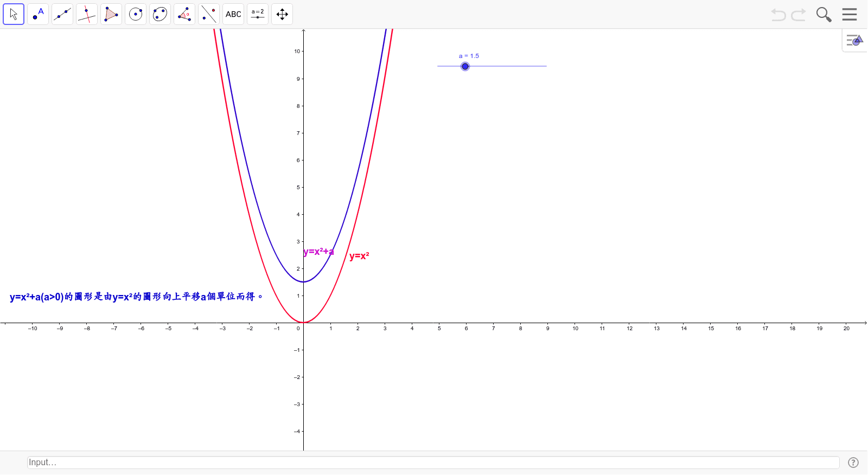Pick the Reflect about line tool
Image resolution: width=868 pixels, height=475 pixels.
(209, 14)
